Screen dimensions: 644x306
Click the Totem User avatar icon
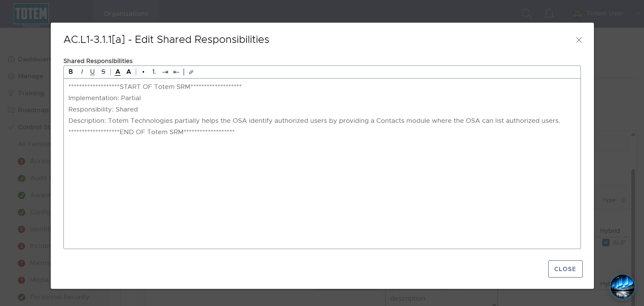(578, 13)
